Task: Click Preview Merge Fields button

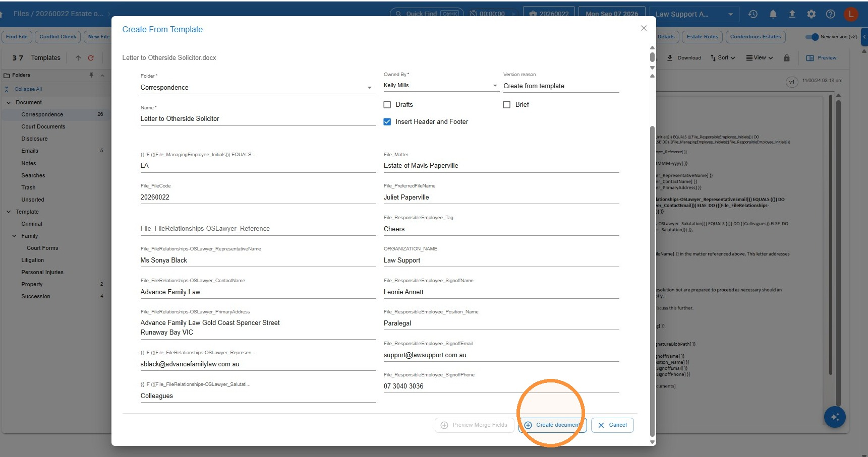Action: pos(474,425)
